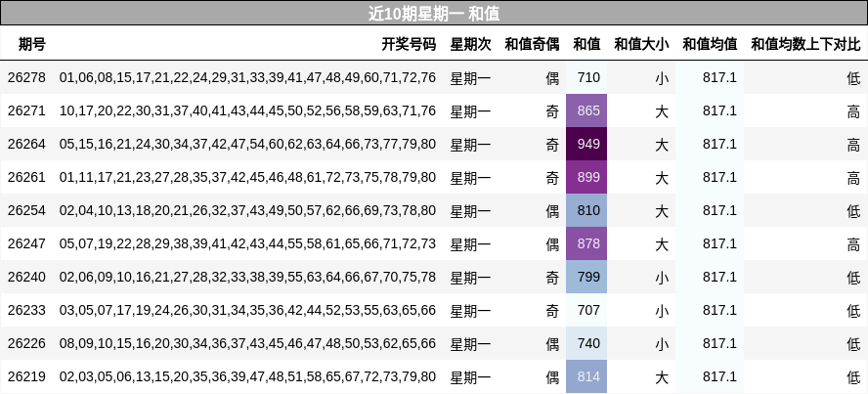Click the 大 size cell in row 26271

[662, 111]
